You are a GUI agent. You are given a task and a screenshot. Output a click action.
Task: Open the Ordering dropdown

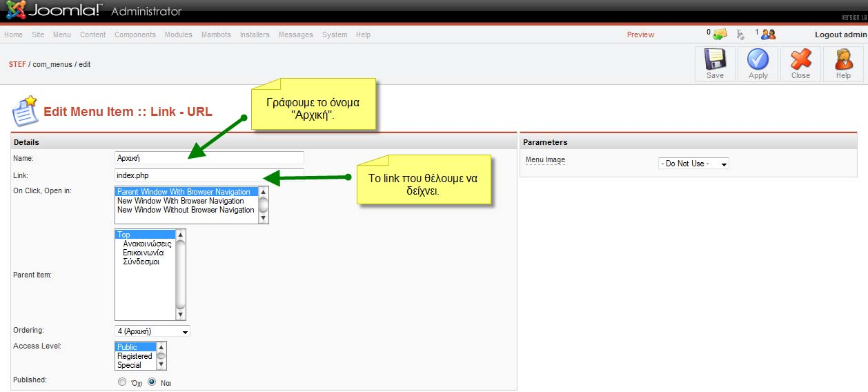click(152, 331)
